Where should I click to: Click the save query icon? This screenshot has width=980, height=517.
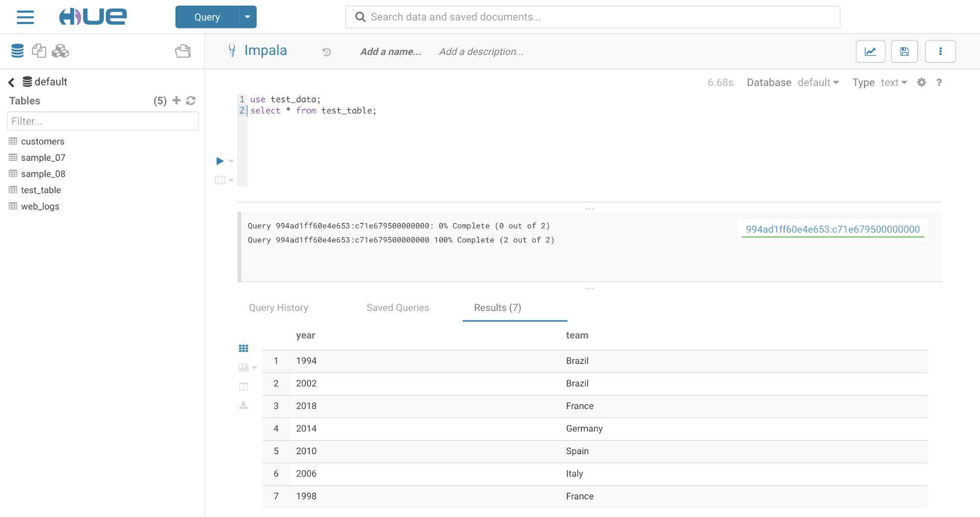pyautogui.click(x=904, y=52)
